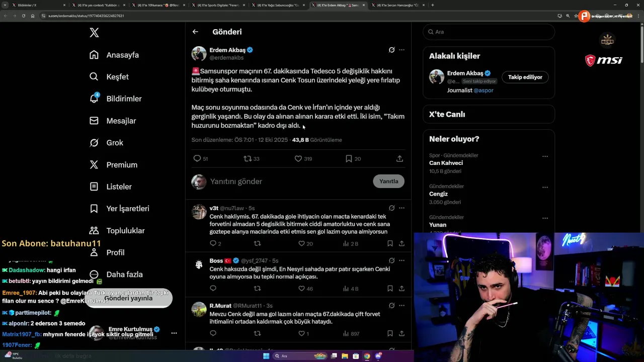Open File Explorer from the taskbar
644x362 pixels.
[345, 356]
